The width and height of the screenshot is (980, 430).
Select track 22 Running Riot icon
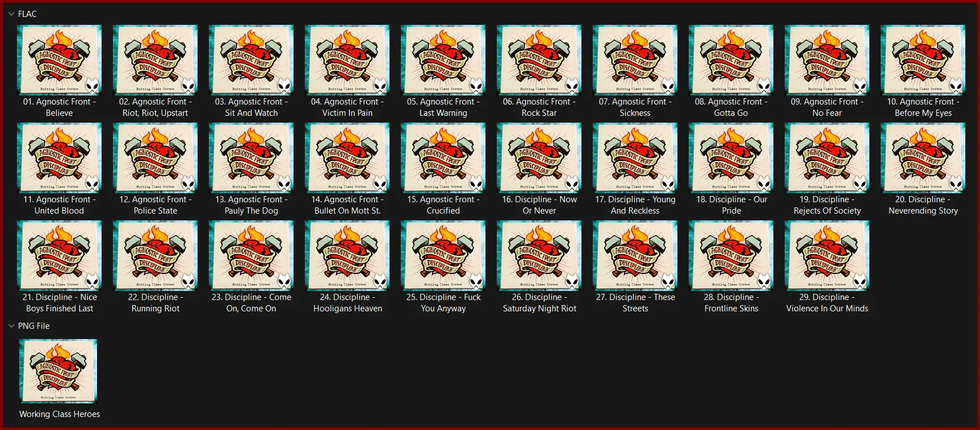tap(155, 255)
